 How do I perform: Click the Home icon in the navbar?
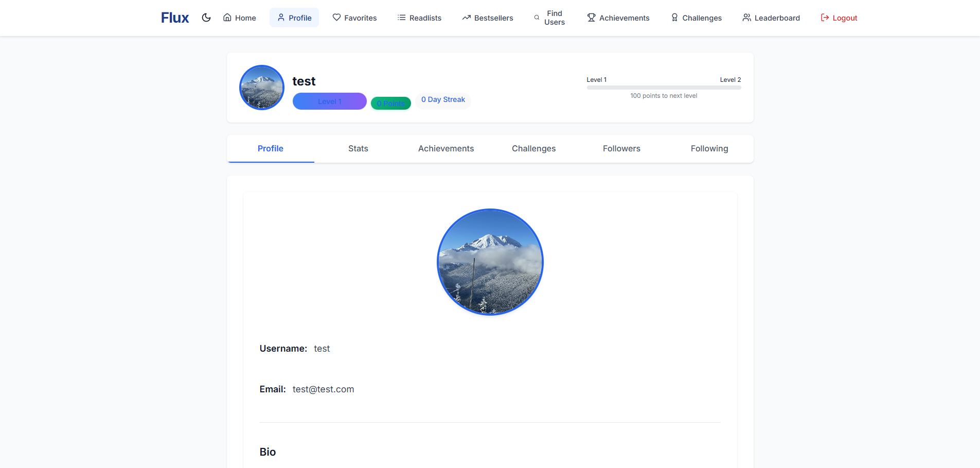pyautogui.click(x=227, y=17)
